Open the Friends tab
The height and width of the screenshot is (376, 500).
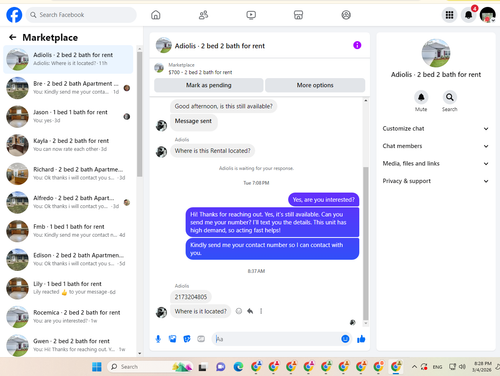[203, 15]
